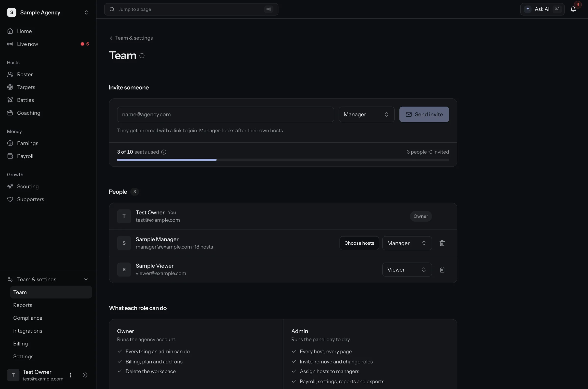
Task: Open Reports under Team & settings
Action: click(51, 305)
